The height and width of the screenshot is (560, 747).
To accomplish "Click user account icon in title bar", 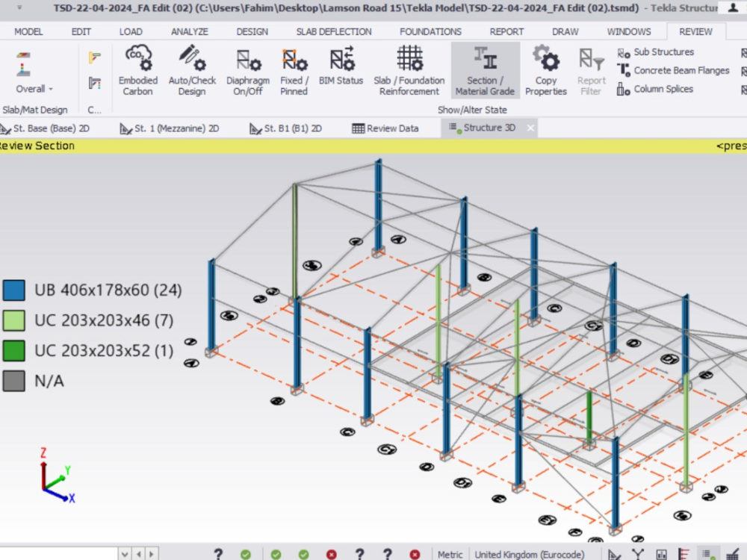I will point(734,7).
